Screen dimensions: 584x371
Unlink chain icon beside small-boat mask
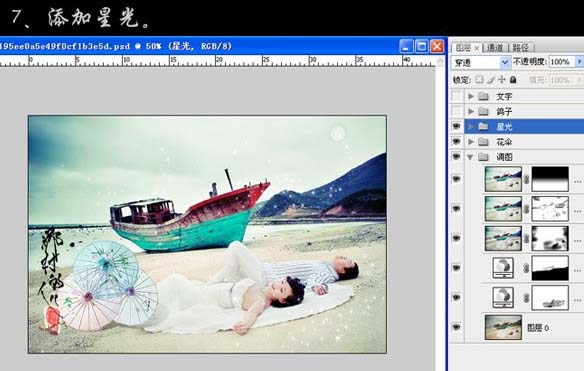click(x=526, y=298)
